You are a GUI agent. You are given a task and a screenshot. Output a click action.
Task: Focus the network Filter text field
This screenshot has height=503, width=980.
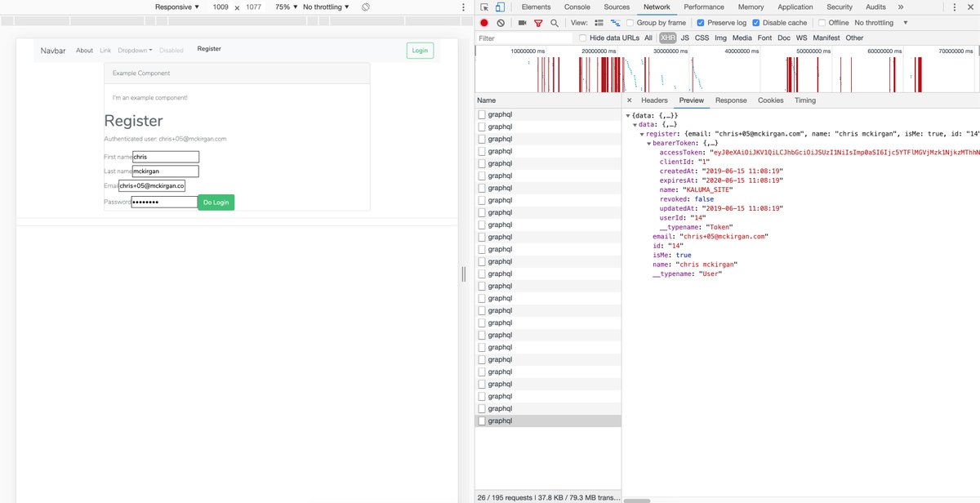(x=524, y=38)
